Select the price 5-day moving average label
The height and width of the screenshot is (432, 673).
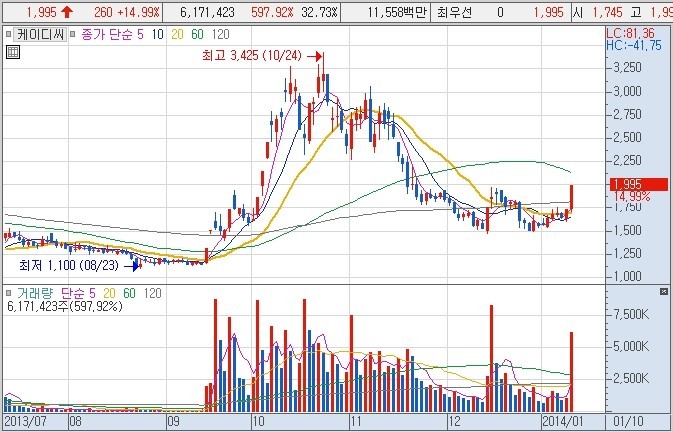point(140,34)
